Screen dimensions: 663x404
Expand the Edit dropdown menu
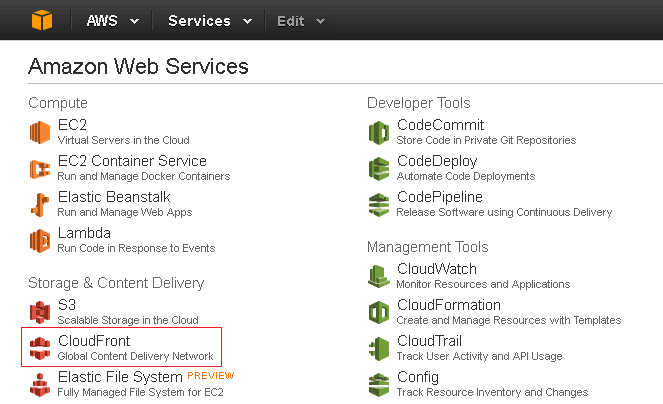click(x=301, y=21)
